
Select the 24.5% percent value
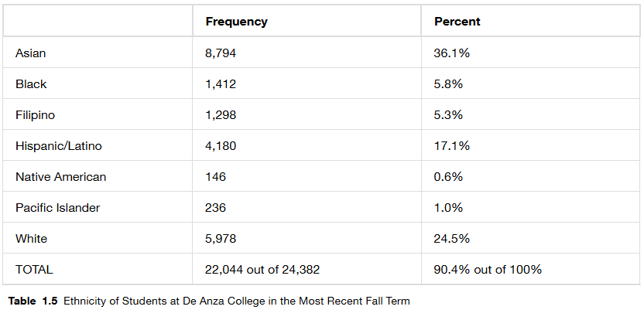tap(452, 239)
